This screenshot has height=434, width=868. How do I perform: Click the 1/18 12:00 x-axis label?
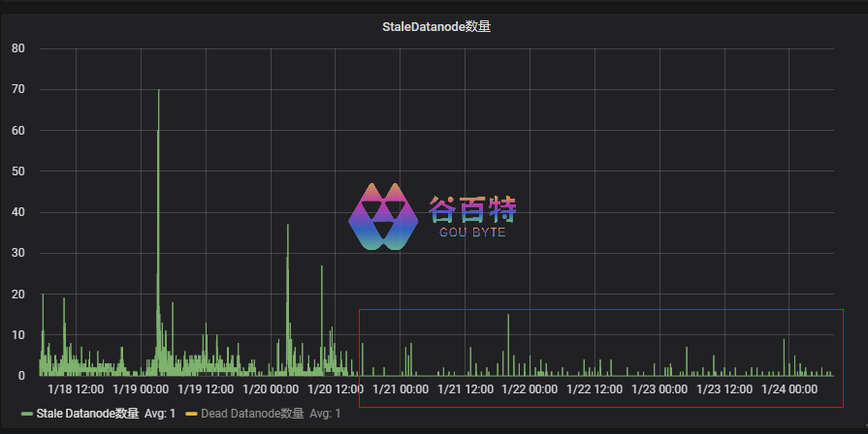(x=76, y=389)
